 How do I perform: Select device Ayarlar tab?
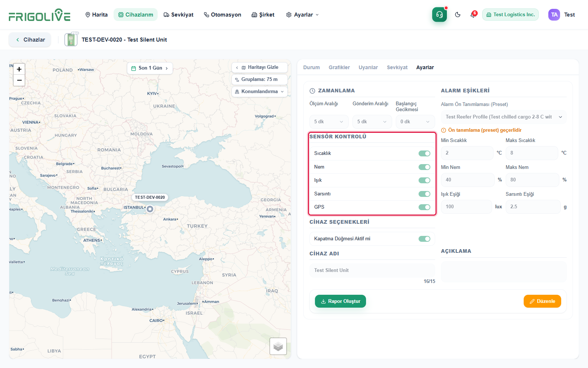click(425, 67)
